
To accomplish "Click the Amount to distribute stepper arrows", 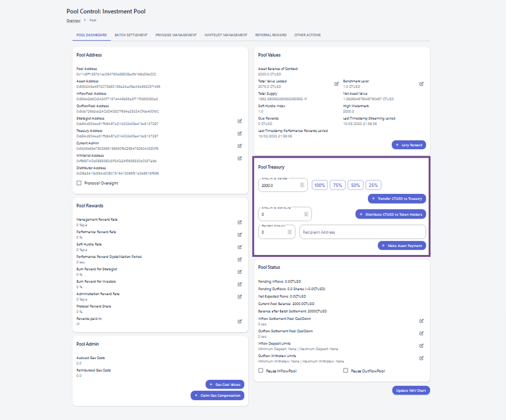I will (306, 214).
